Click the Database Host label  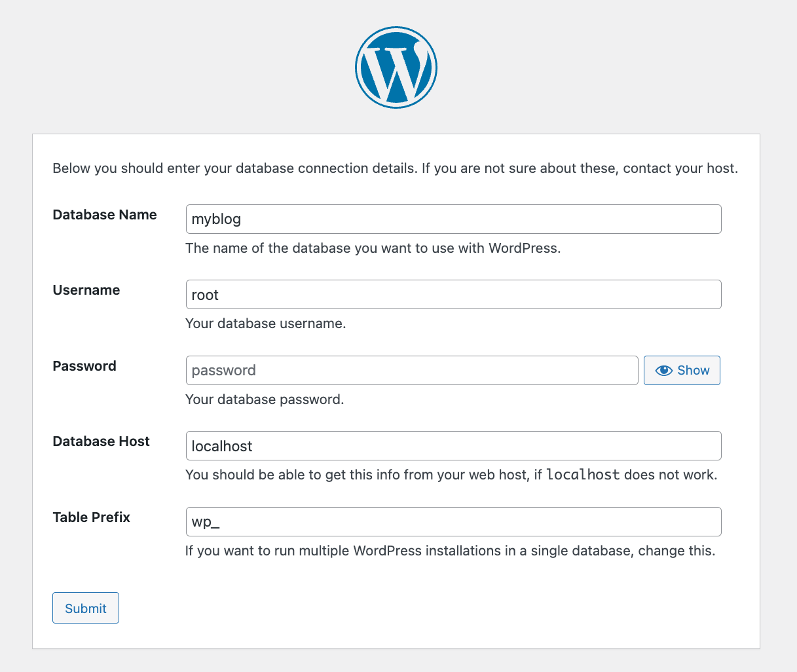pyautogui.click(x=101, y=441)
